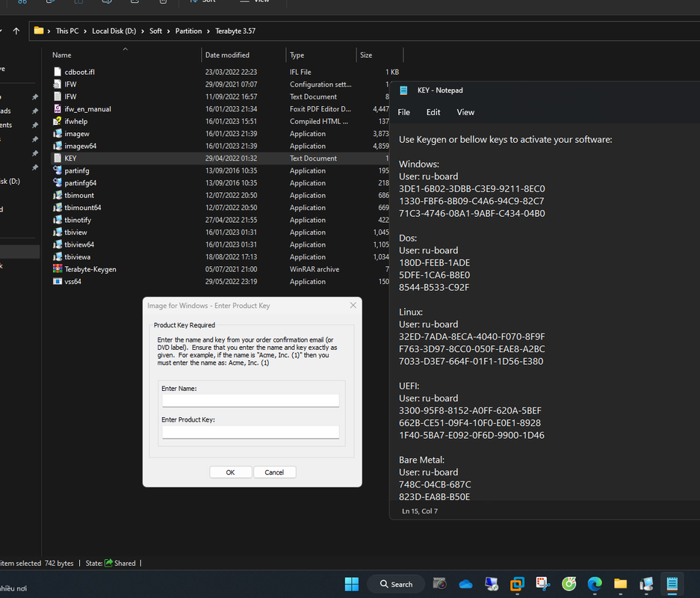Click Cancel in the product key dialog
Viewport: 700px width, 598px height.
[274, 472]
